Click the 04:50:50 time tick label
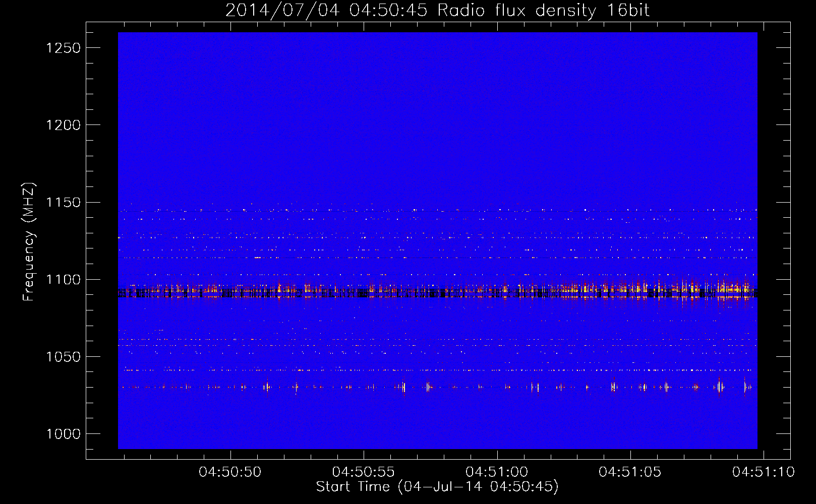 pyautogui.click(x=230, y=472)
